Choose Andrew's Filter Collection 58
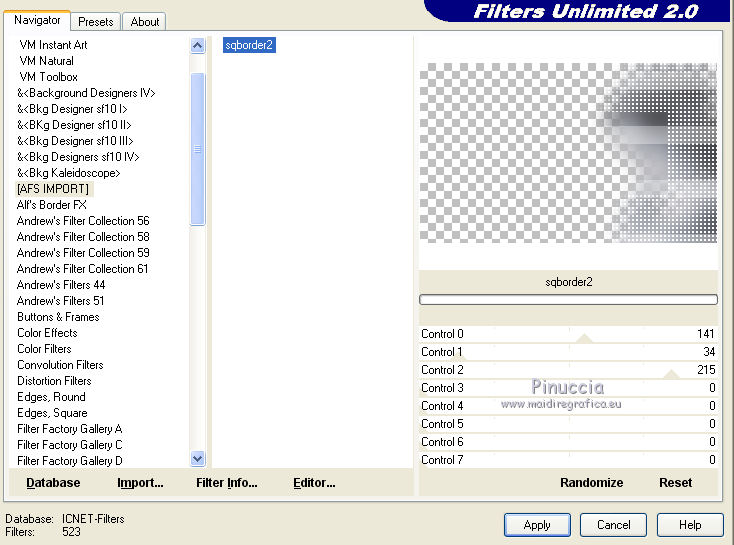The height and width of the screenshot is (545, 734). (83, 236)
